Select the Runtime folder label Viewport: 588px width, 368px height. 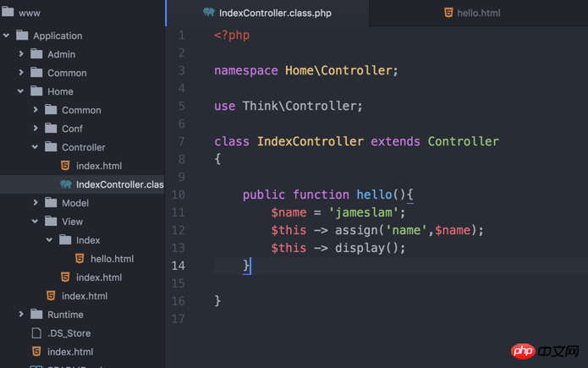[65, 315]
